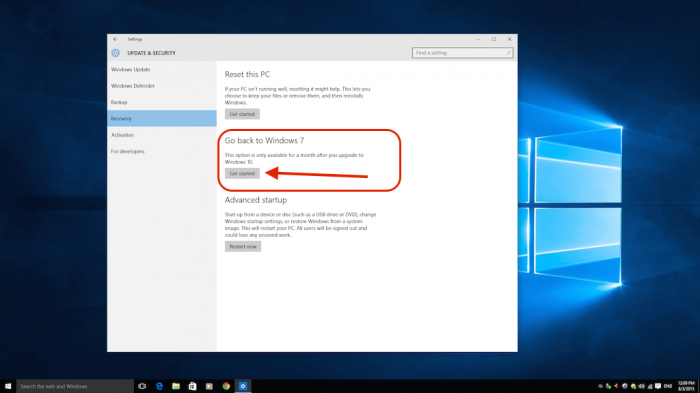Screen dimensions: 700x393
Task: Click the OneDrive cloud tray icon
Action: pos(600,386)
